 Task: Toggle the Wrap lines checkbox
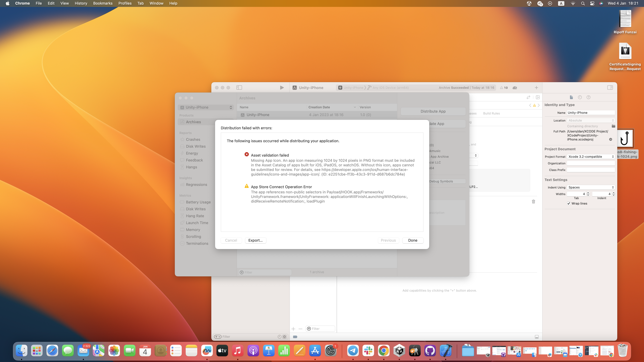pyautogui.click(x=569, y=204)
